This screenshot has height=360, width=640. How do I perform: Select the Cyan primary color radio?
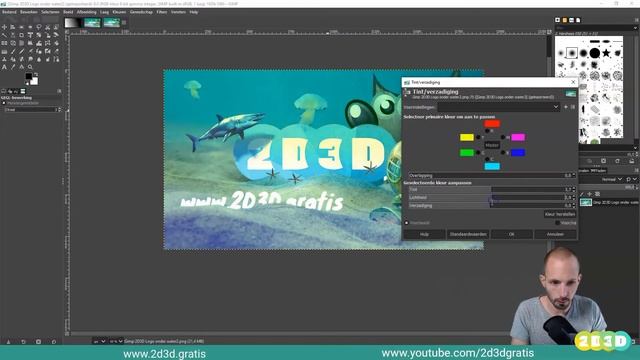487,159
